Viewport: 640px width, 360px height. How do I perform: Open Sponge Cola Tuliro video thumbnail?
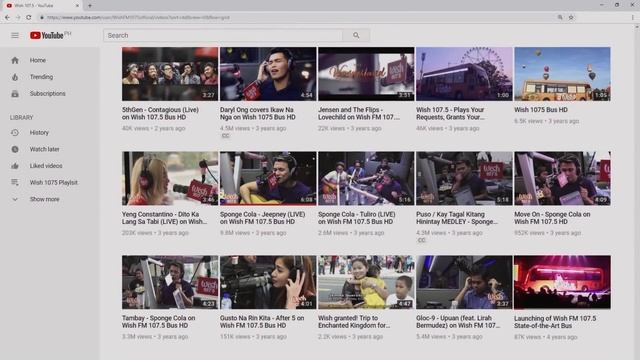click(x=366, y=178)
